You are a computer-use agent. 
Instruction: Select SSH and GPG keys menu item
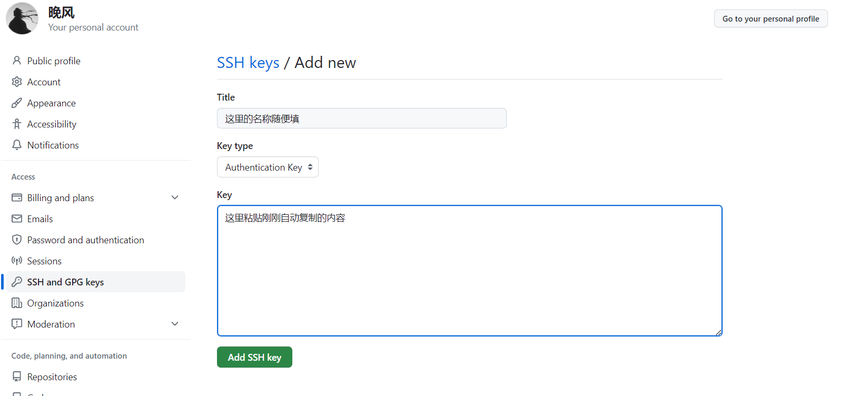pyautogui.click(x=96, y=282)
